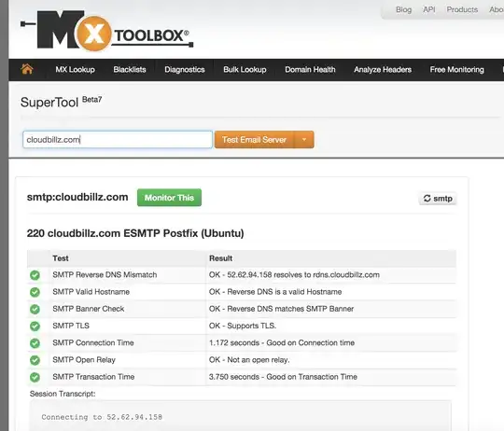Click result 'Reverse DNS matches SMTP Banner'
This screenshot has height=431, width=504.
[281, 309]
